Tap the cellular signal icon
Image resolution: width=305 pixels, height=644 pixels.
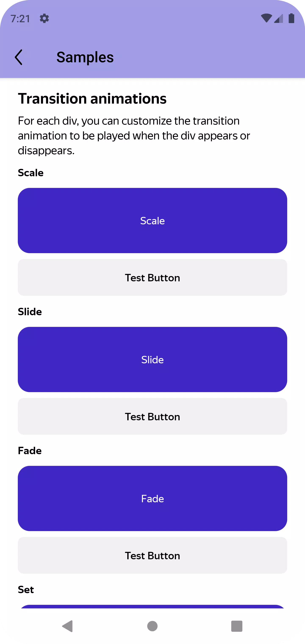click(279, 18)
